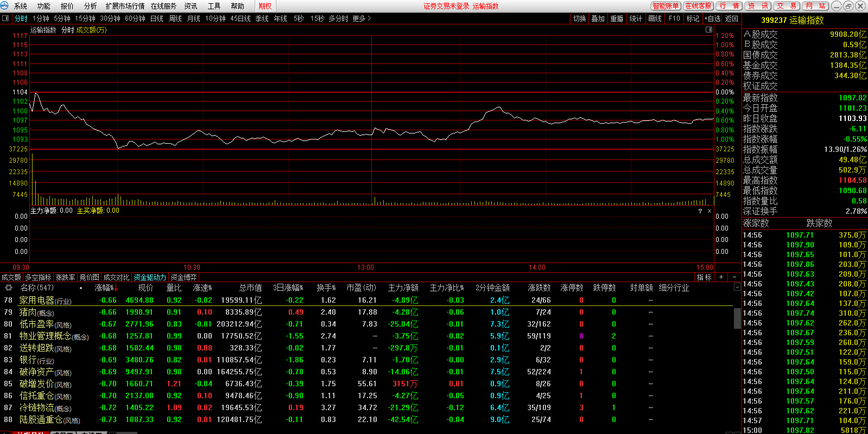This screenshot has height=434, width=868.
Task: Toggle +自选 to add to watchlist
Action: [713, 18]
